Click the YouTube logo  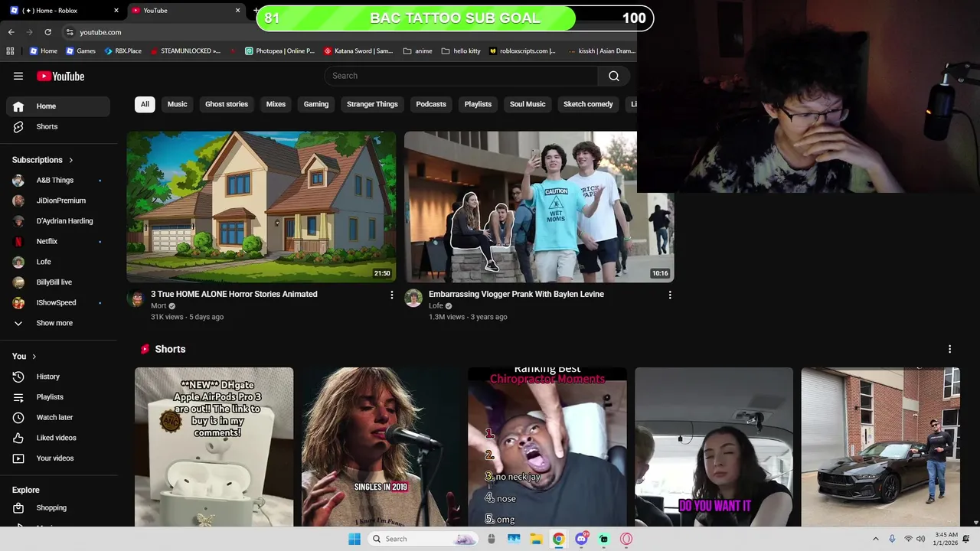[x=60, y=76]
